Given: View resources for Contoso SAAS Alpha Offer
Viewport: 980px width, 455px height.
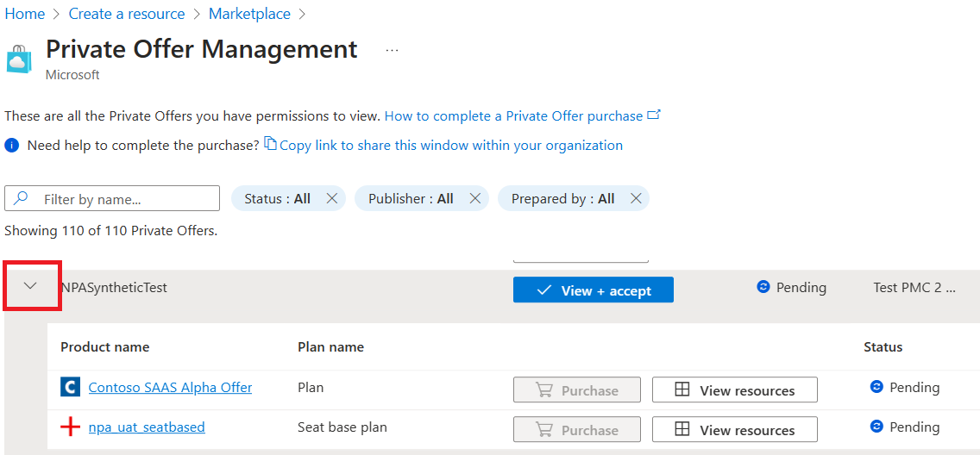Looking at the screenshot, I should [734, 390].
